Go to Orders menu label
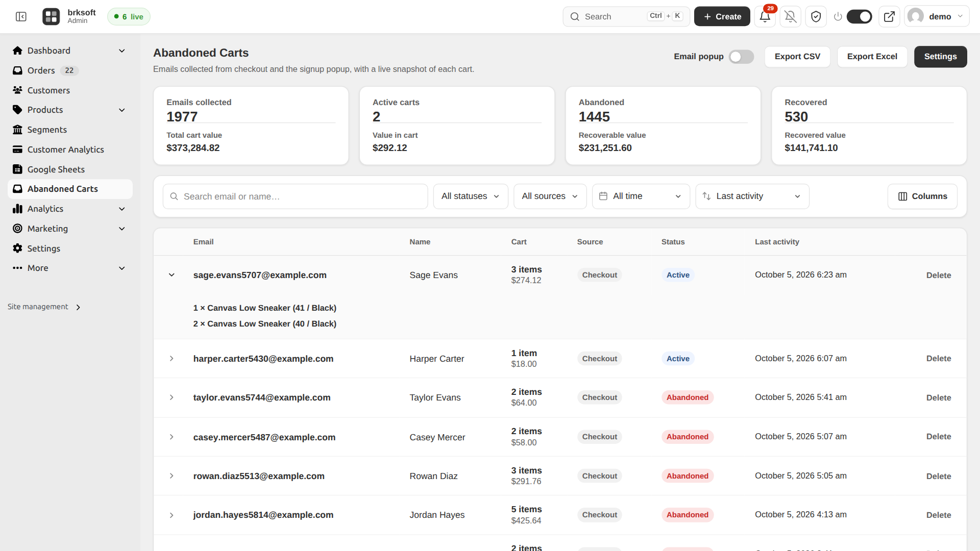Screen dimensions: 980x551 pyautogui.click(x=41, y=70)
